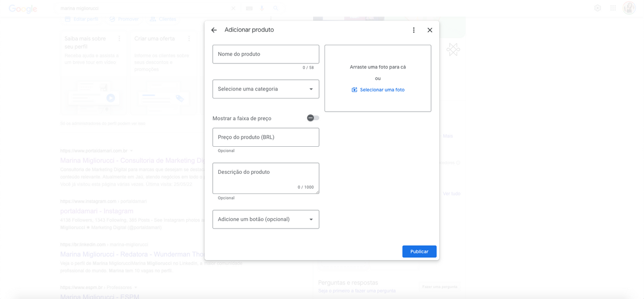Clear the search box with the X
The image size is (644, 299).
click(x=233, y=9)
